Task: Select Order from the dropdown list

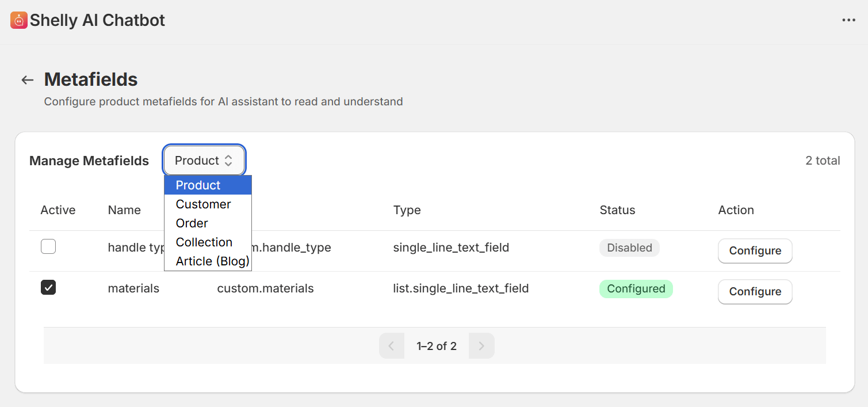Action: (x=192, y=223)
